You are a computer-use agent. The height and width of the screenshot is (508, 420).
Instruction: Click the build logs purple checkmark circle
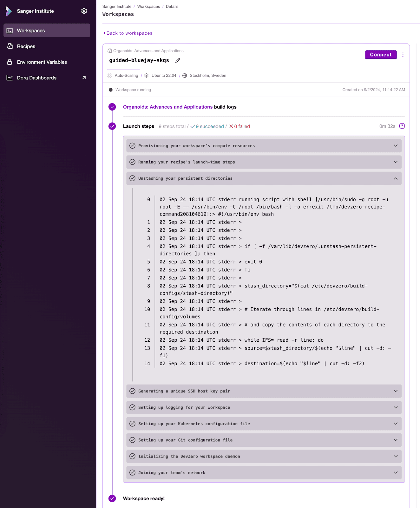pyautogui.click(x=112, y=107)
